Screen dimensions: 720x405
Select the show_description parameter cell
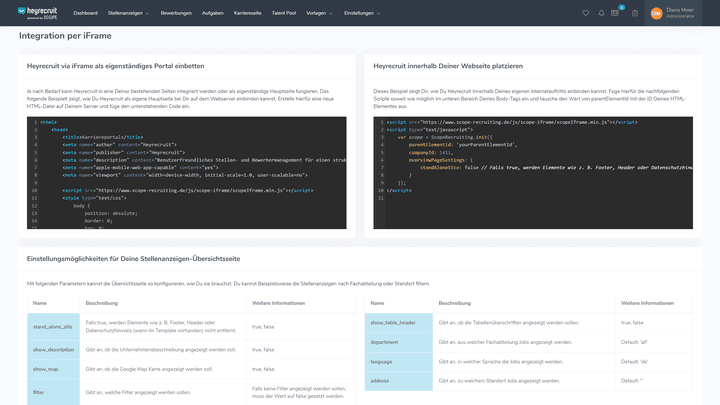click(x=53, y=350)
